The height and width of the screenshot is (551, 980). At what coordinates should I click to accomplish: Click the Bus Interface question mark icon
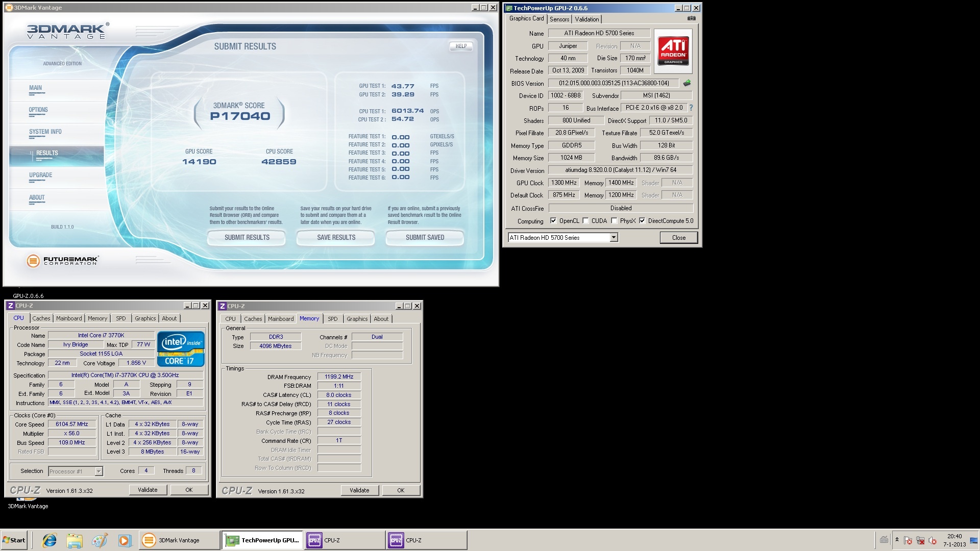point(691,108)
